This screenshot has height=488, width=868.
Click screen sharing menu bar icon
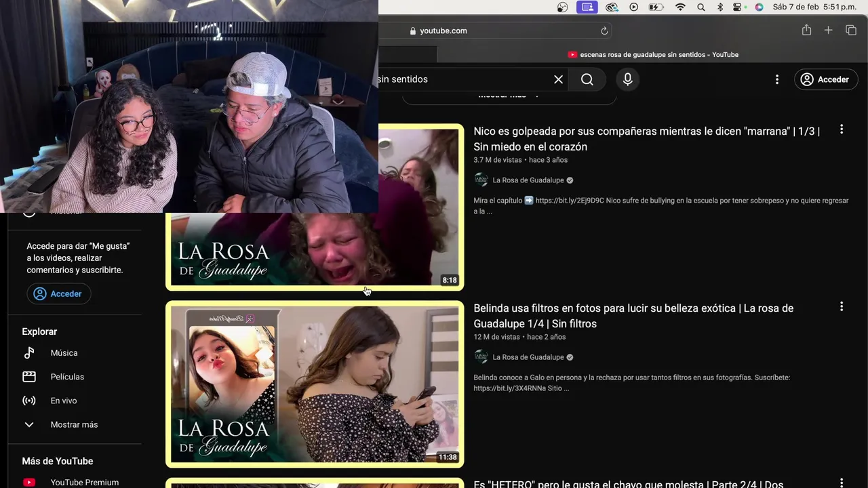click(587, 7)
